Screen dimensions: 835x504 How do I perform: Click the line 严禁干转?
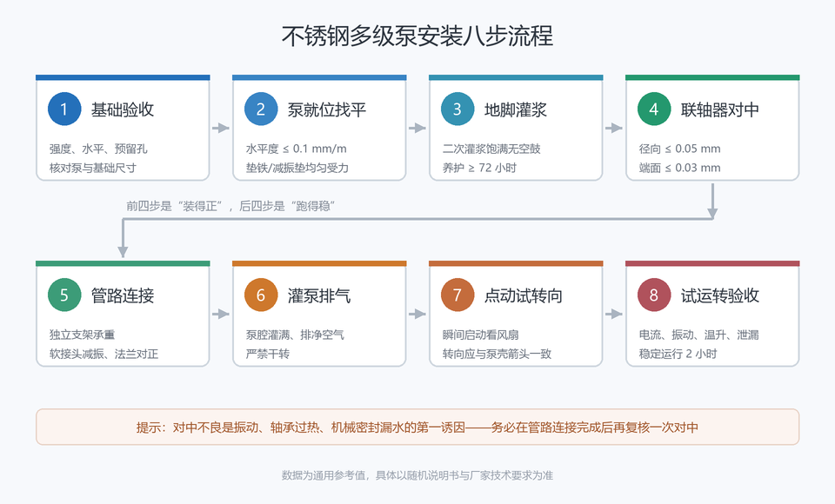click(267, 354)
